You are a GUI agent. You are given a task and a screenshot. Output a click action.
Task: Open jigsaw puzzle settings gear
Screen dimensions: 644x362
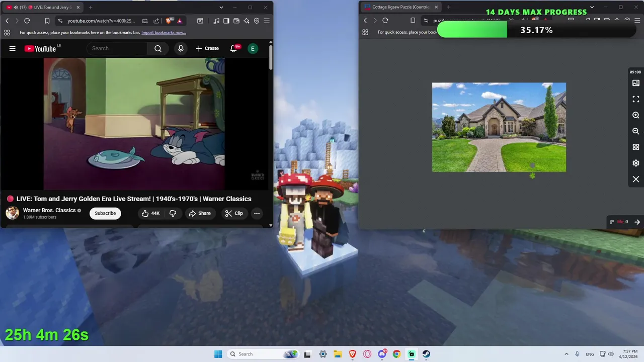tap(636, 163)
